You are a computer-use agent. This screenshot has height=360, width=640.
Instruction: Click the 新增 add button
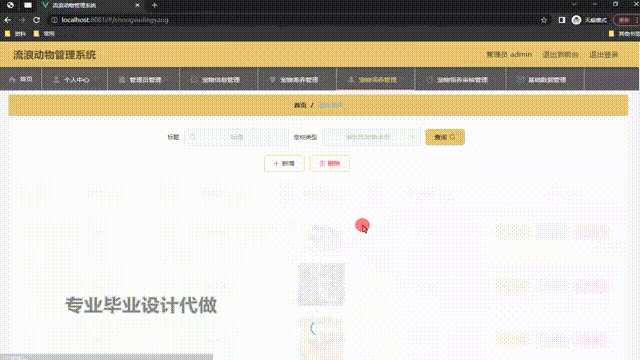click(284, 163)
